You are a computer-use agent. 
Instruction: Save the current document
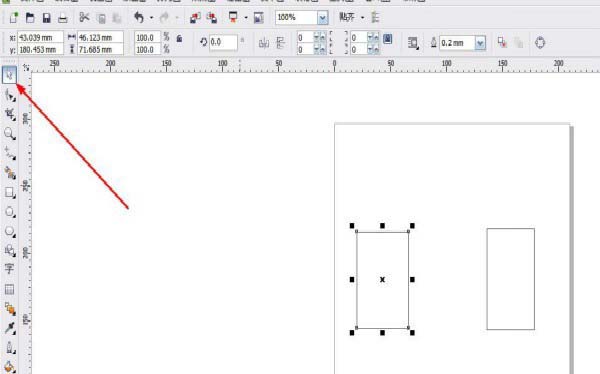(46, 18)
